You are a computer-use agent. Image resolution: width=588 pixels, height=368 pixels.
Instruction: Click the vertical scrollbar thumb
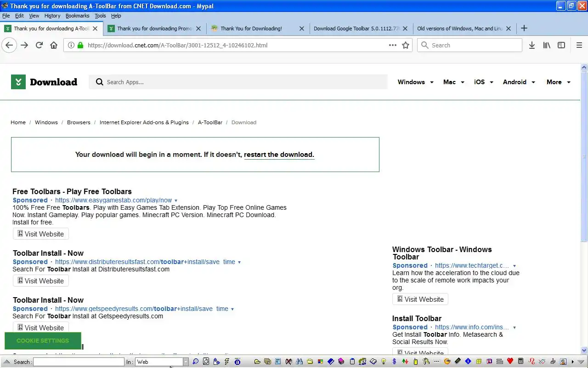point(584,156)
